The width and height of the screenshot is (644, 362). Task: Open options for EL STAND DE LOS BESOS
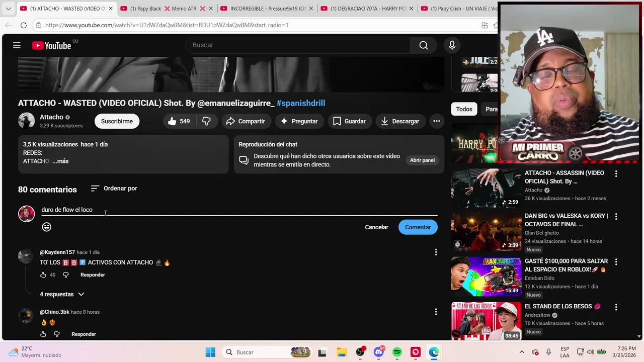pyautogui.click(x=616, y=307)
